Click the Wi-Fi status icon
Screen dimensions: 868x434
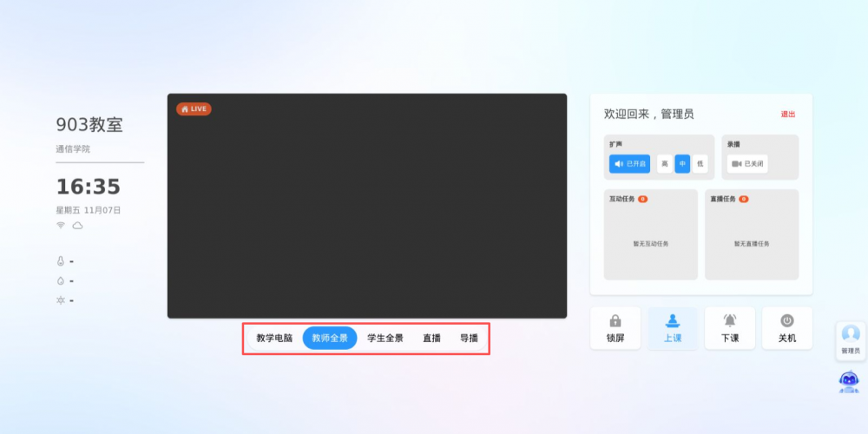tap(61, 226)
